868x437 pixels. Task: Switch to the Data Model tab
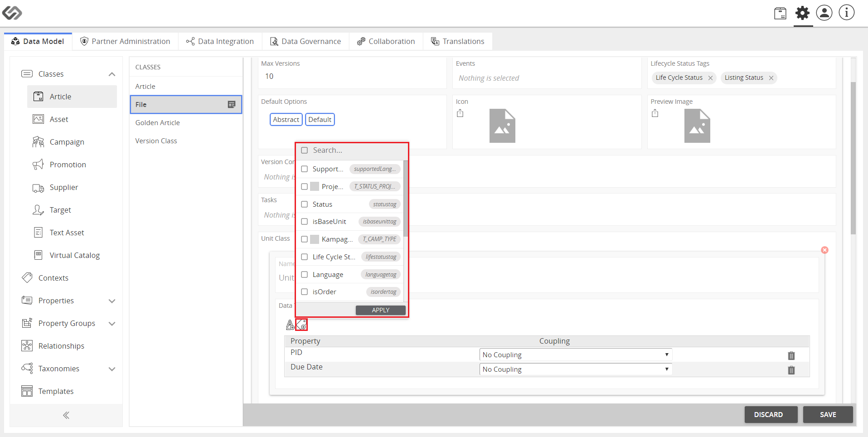[38, 41]
